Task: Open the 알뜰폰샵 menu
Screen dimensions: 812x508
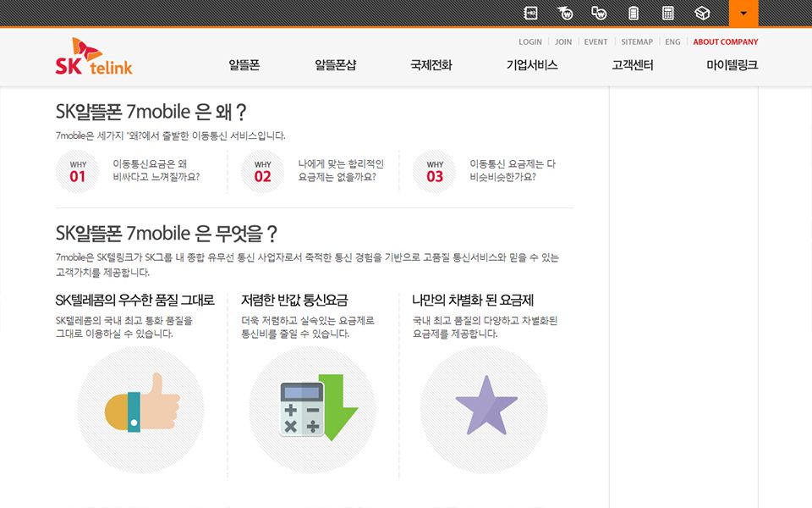Action: [335, 65]
